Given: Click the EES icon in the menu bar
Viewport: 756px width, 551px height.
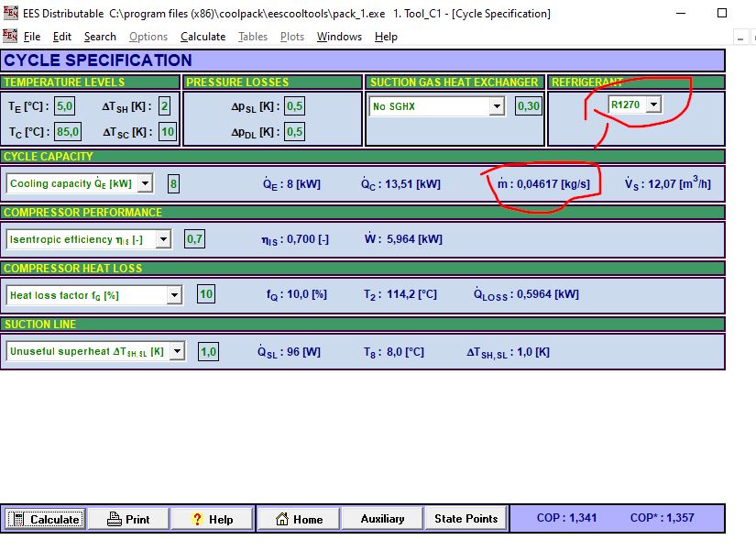Looking at the screenshot, I should click(x=10, y=36).
